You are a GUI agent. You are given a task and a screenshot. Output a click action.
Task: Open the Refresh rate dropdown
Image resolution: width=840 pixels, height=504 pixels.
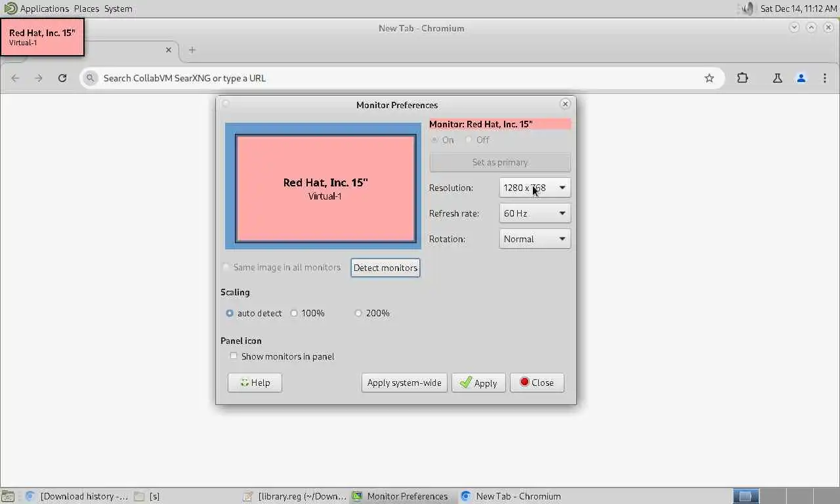535,213
